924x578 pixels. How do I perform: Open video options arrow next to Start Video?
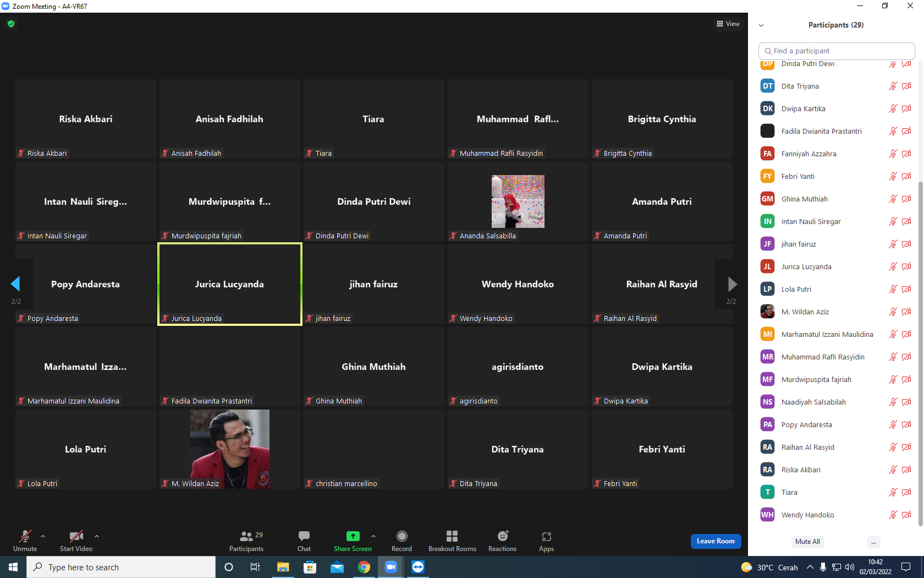pos(97,536)
